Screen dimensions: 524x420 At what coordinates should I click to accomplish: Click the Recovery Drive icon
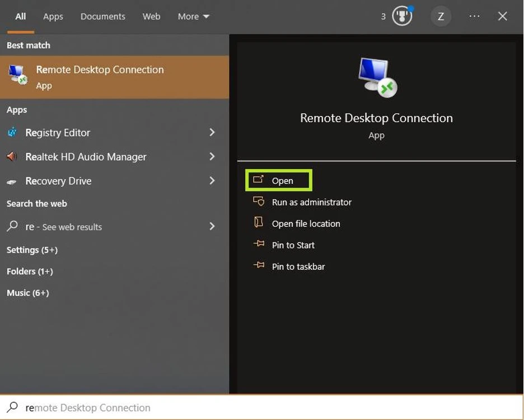point(12,182)
